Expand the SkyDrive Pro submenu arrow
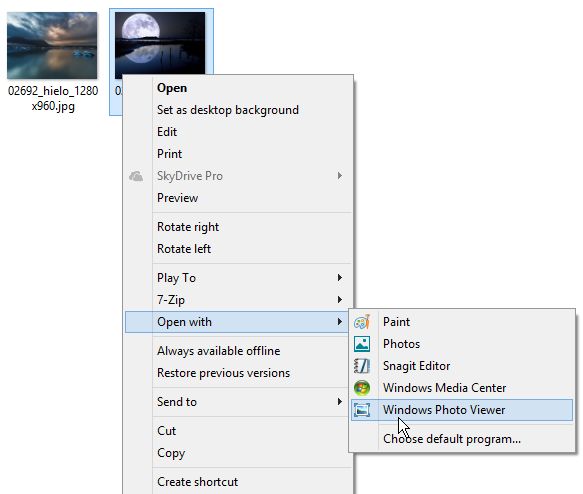Viewport: 583px width, 494px height. pos(339,175)
